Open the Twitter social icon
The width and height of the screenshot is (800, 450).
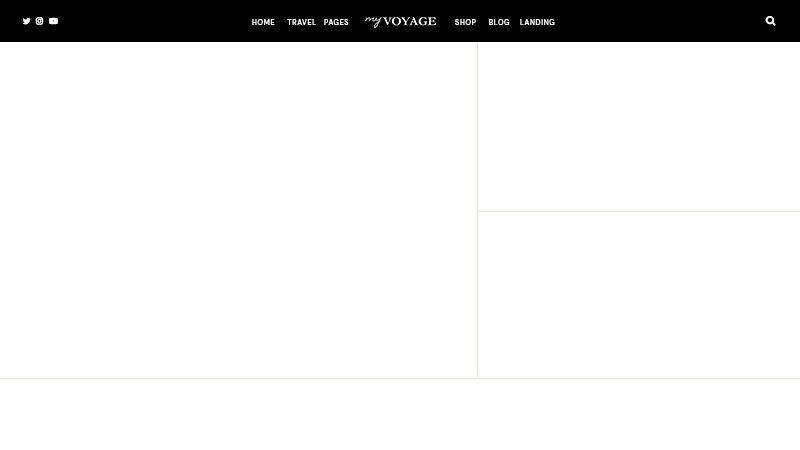[26, 21]
